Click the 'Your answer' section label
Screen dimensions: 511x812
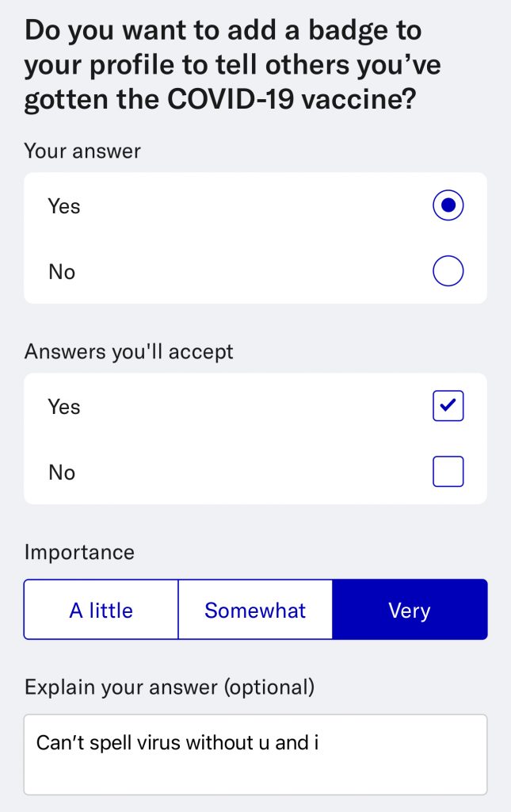pos(82,151)
